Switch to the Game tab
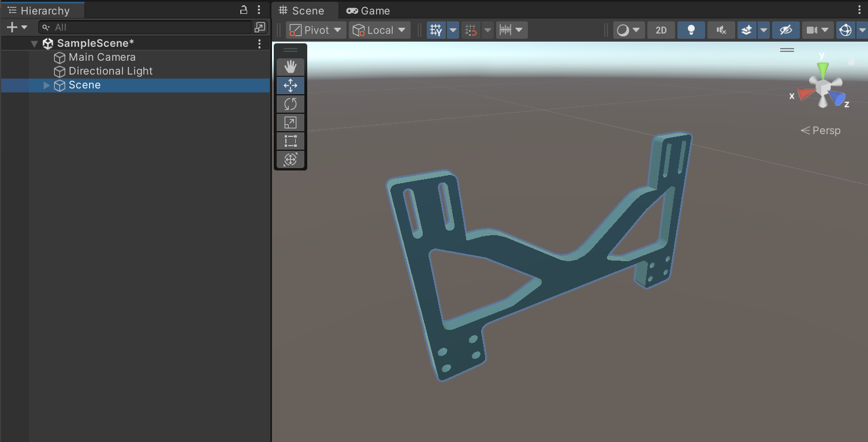868x442 pixels. 368,10
